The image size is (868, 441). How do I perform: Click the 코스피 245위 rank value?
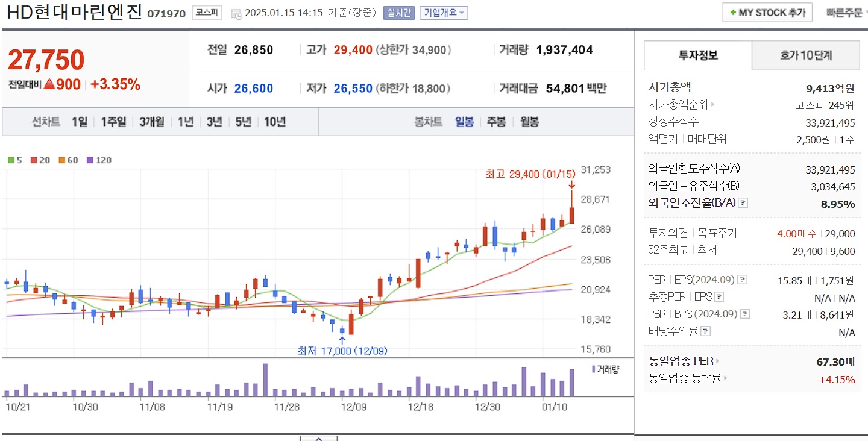(x=825, y=105)
